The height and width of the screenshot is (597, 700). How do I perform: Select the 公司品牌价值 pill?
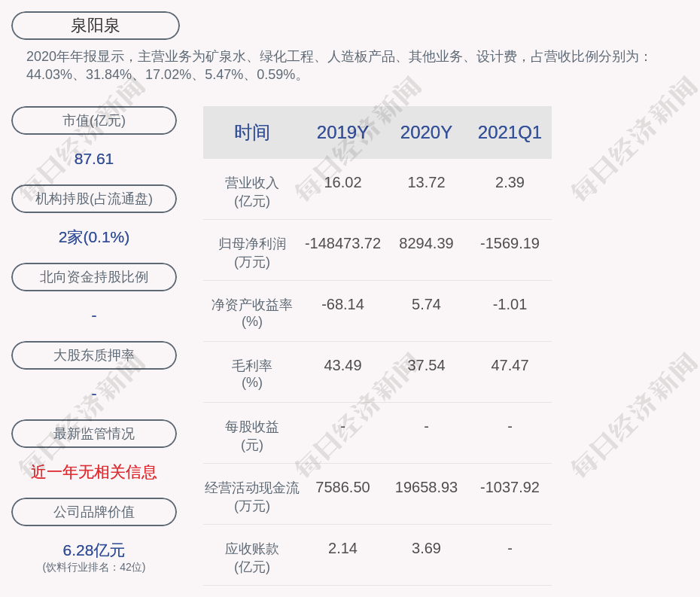(x=94, y=512)
